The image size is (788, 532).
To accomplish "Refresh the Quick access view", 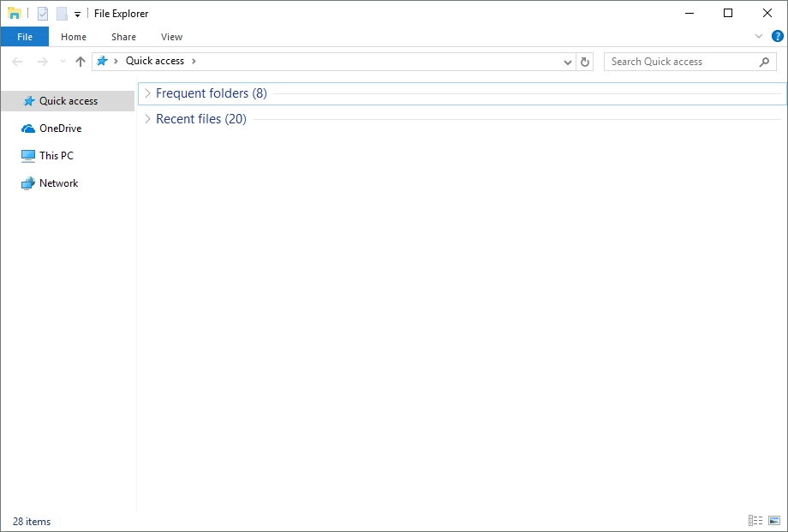I will tap(585, 62).
